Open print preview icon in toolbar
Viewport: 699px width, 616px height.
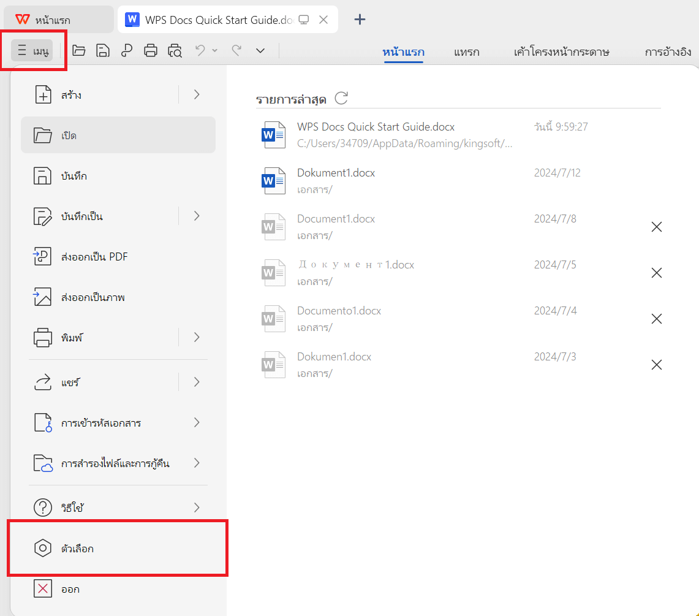pyautogui.click(x=175, y=50)
